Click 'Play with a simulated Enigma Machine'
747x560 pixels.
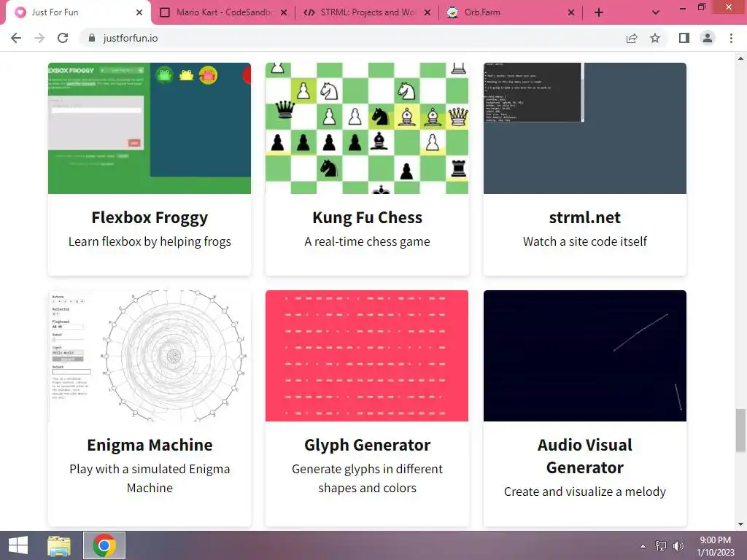click(x=150, y=478)
